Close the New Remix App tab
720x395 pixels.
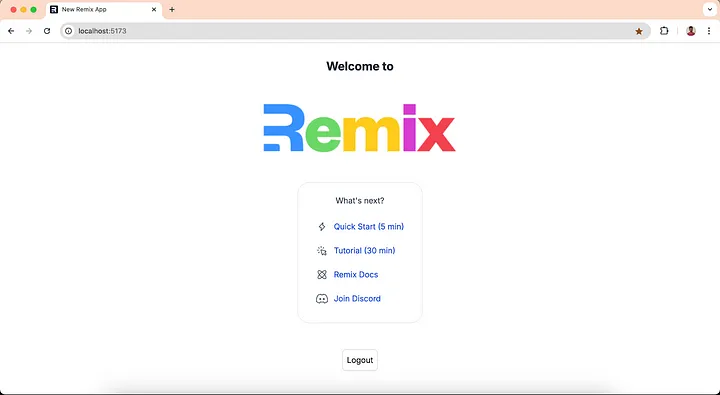[154, 9]
